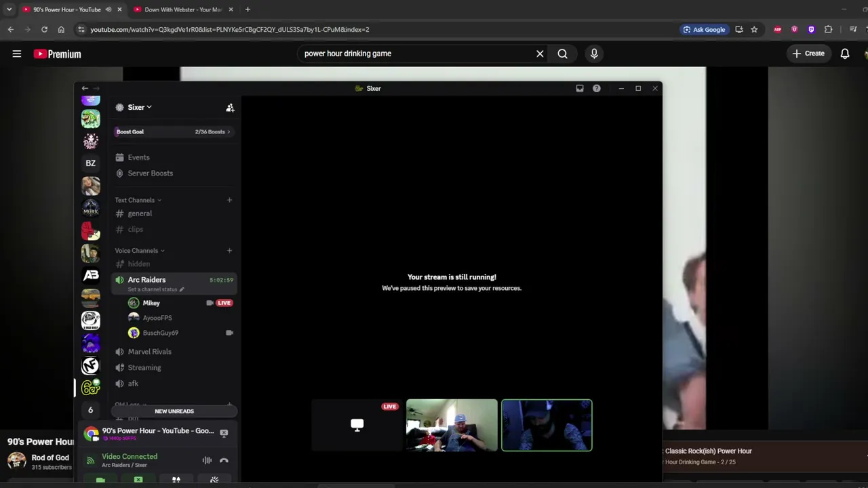Invite people to Sixer server
Image resolution: width=868 pixels, height=488 pixels.
coord(230,108)
